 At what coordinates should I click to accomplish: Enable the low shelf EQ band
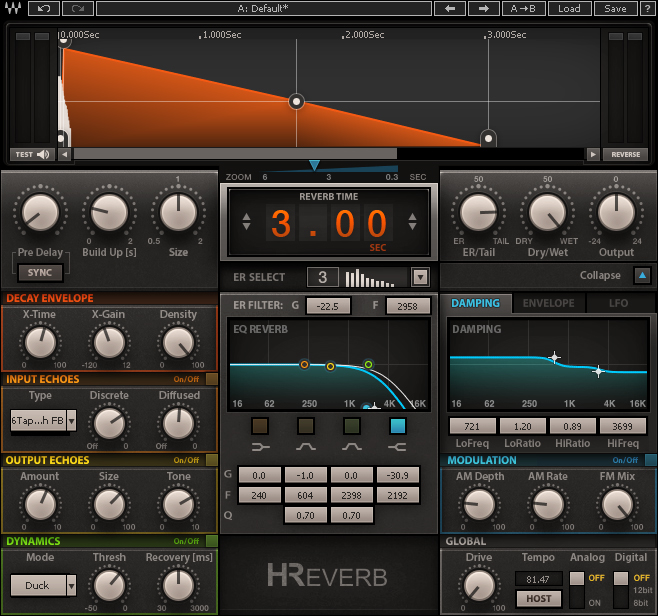pos(260,426)
